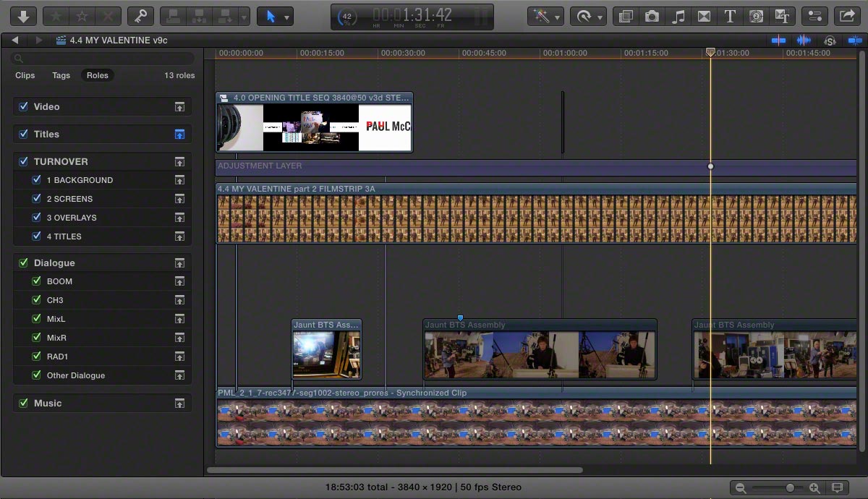Switch to the Tags tab
Viewport: 868px width, 499px height.
click(x=61, y=75)
